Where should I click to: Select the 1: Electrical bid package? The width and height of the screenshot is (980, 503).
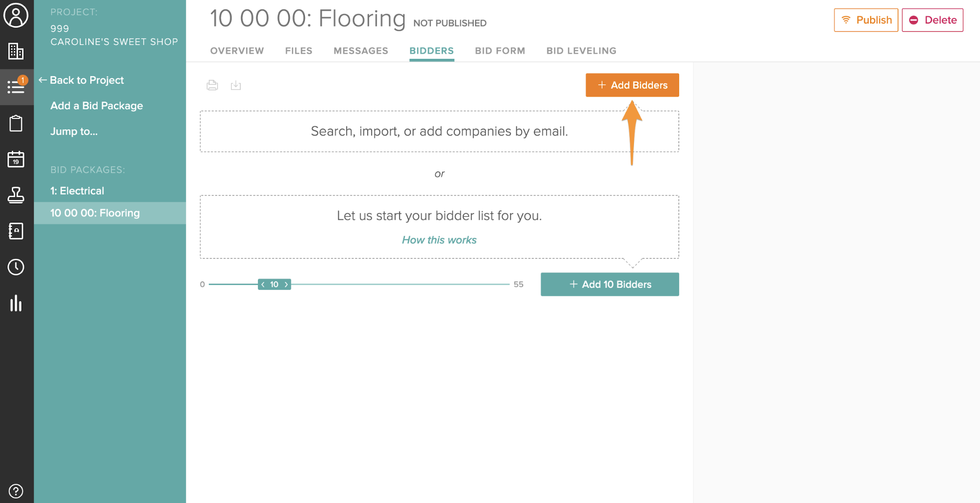tap(77, 191)
